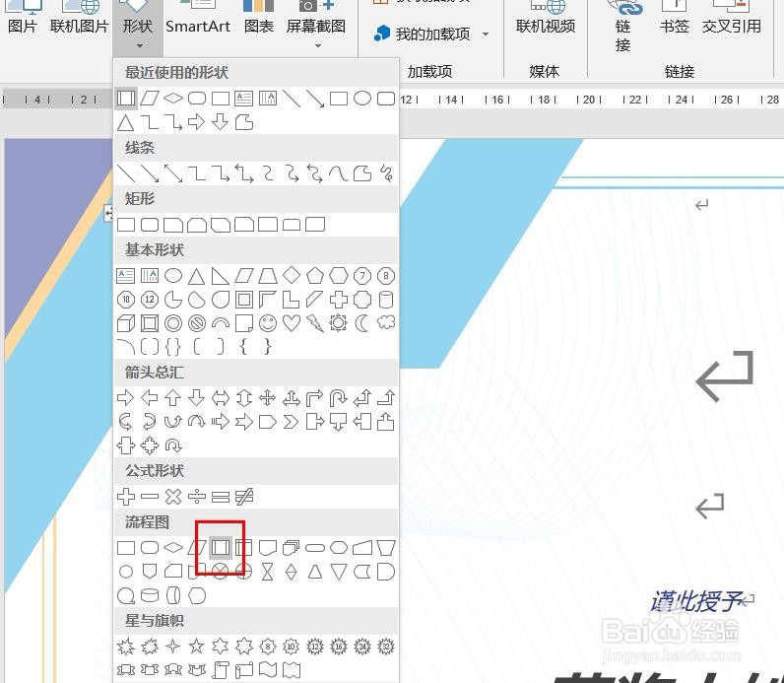This screenshot has width=784, height=683.
Task: Pick the not-equal formula shape
Action: coord(244,497)
